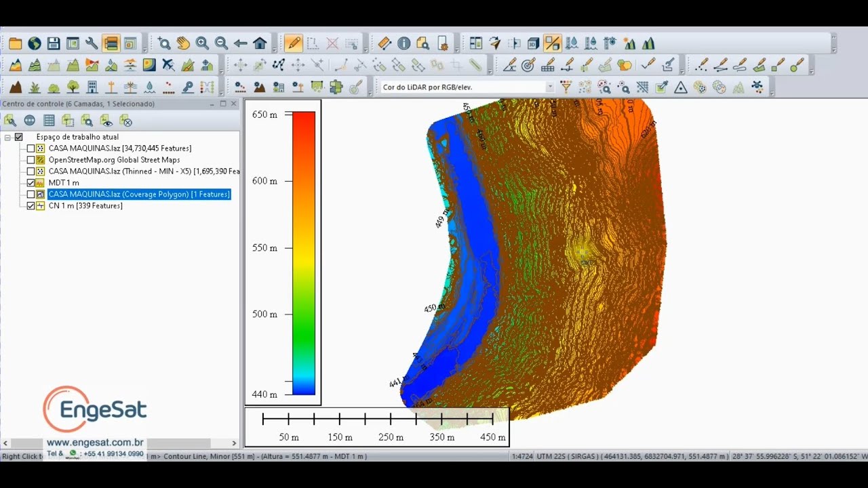Viewport: 868px width, 488px height.
Task: Click the zoom out magnifier icon
Action: (221, 43)
